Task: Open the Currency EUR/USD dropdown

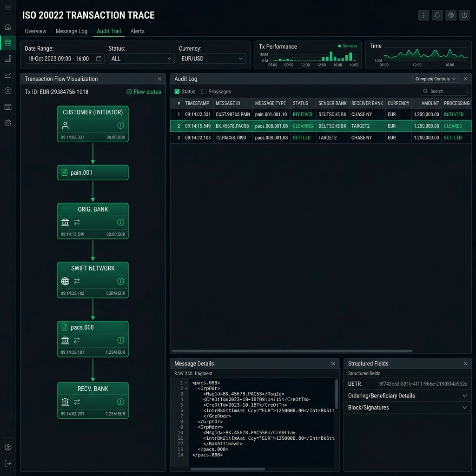Action: tap(212, 59)
